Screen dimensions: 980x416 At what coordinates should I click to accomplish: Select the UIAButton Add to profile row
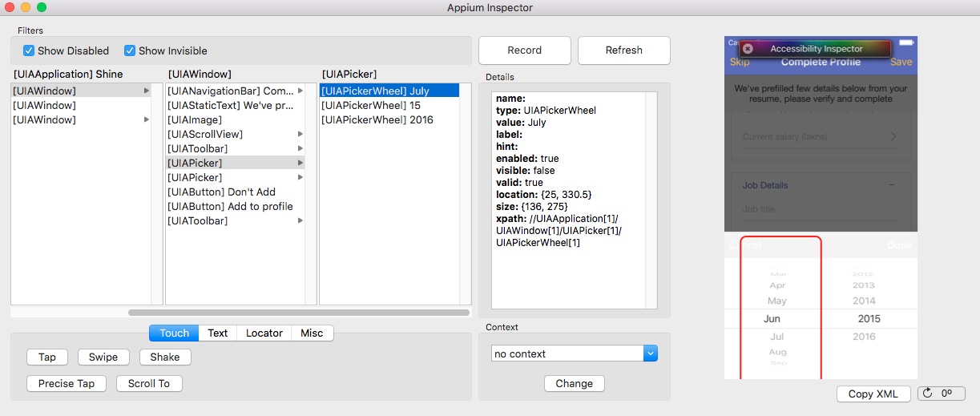click(236, 206)
